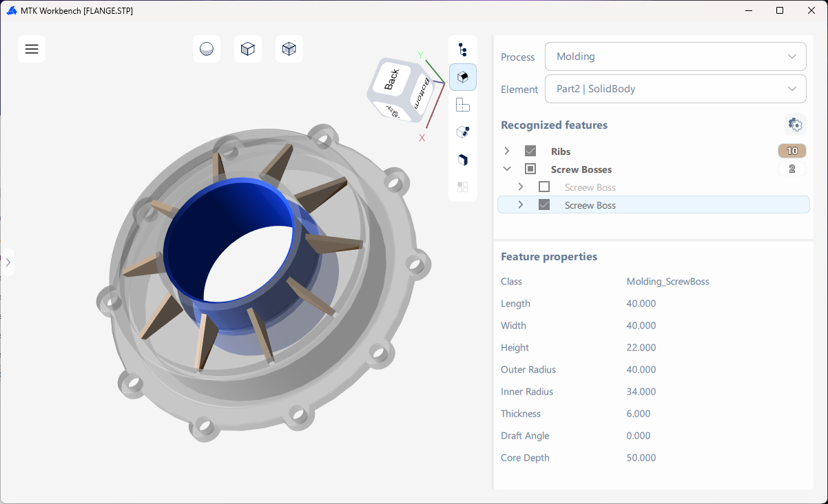Click the shading display mode sphere icon
Viewport: 828px width, 504px height.
point(207,49)
